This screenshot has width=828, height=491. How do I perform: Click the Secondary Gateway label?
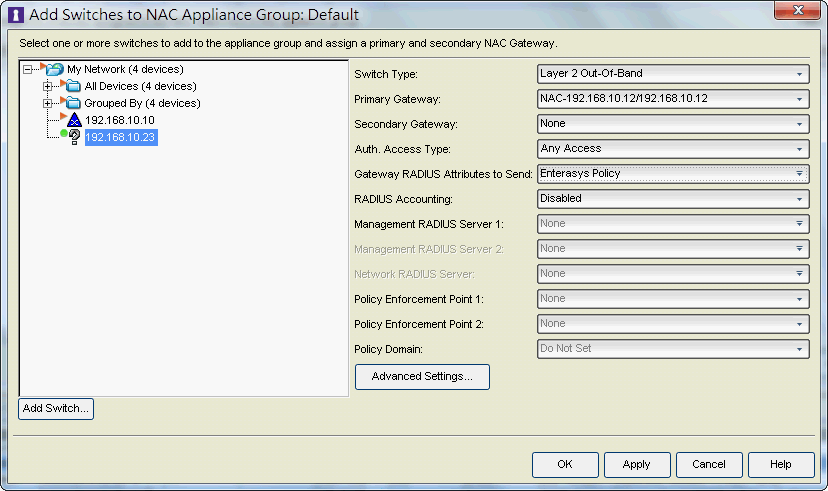(406, 125)
